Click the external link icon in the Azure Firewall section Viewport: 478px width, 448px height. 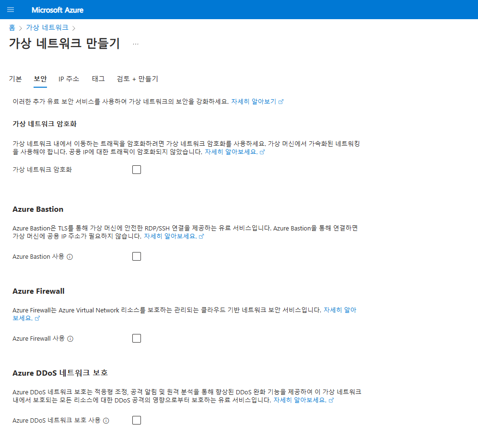point(37,319)
